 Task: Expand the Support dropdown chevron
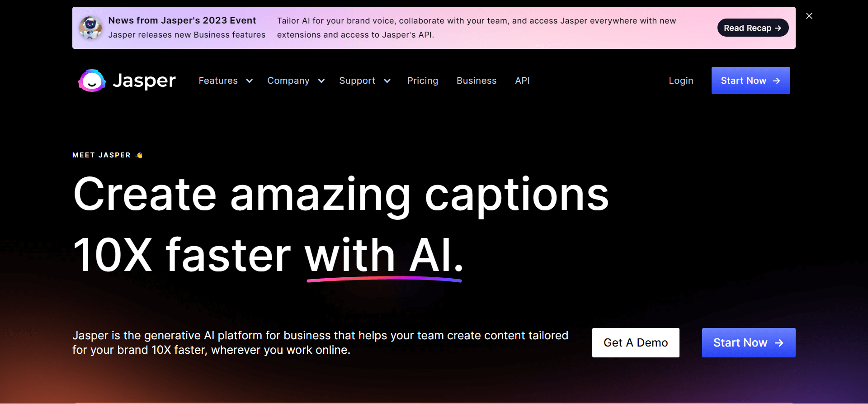coord(387,81)
